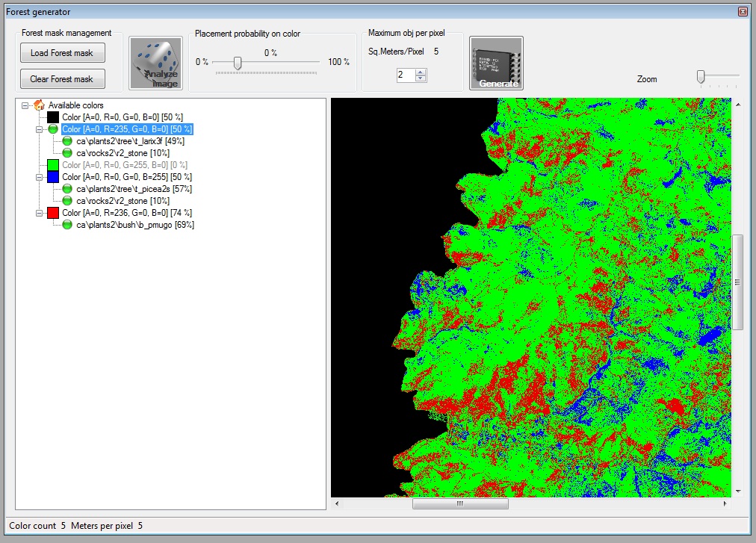This screenshot has width=756, height=543.
Task: Select ca\plants2\tree\t_larix3f [49%] entry
Action: (130, 141)
